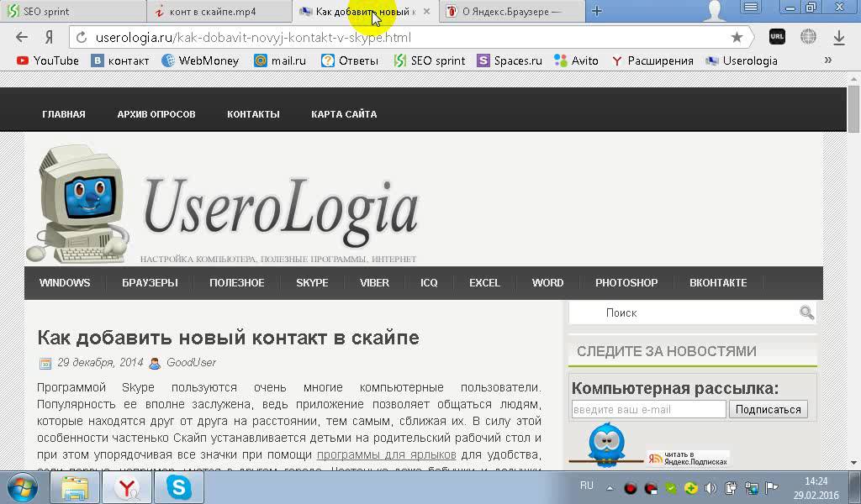This screenshot has height=504, width=861.
Task: Click the search magnifier icon
Action: click(806, 312)
